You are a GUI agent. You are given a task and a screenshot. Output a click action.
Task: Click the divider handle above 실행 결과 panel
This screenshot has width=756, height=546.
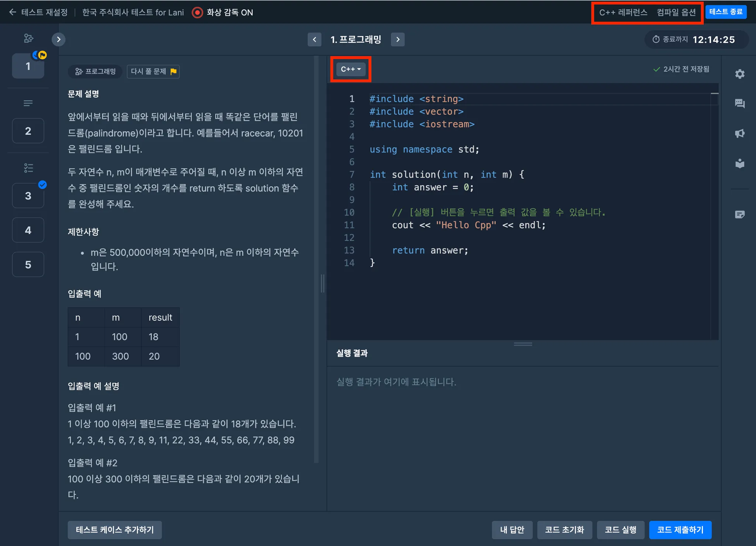pos(523,344)
